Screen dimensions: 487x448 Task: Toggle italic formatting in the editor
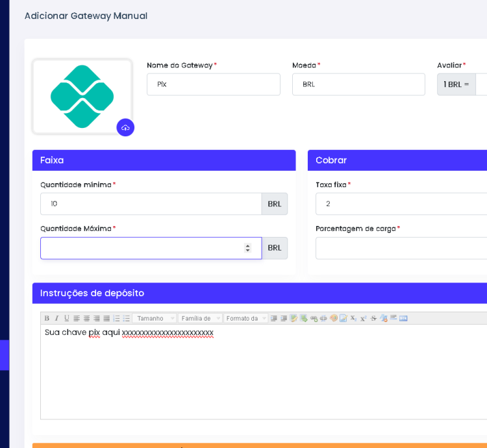56,318
